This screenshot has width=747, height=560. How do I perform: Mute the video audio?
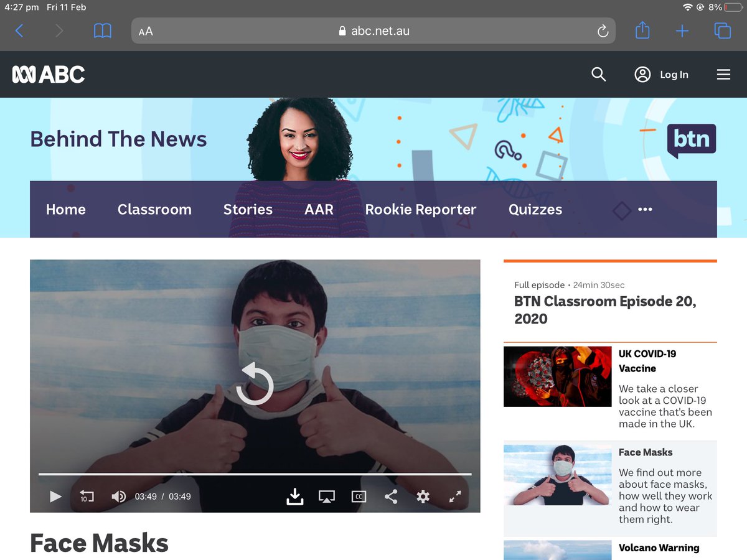tap(118, 497)
